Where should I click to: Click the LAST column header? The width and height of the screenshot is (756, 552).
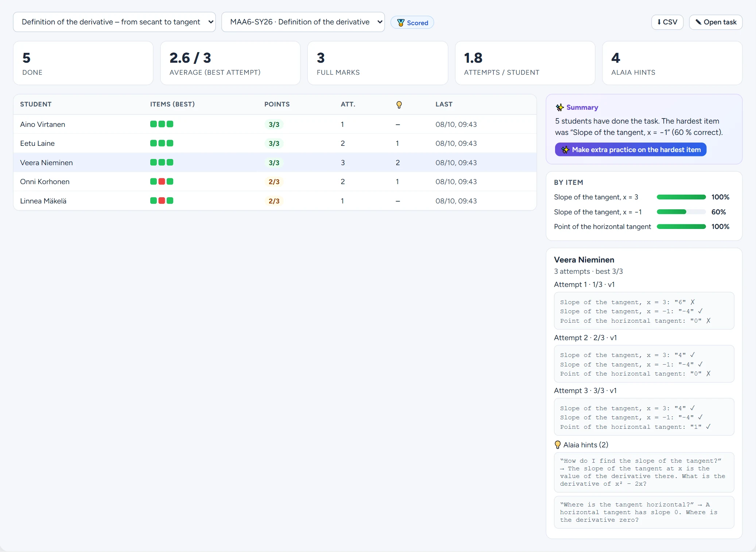[444, 104]
